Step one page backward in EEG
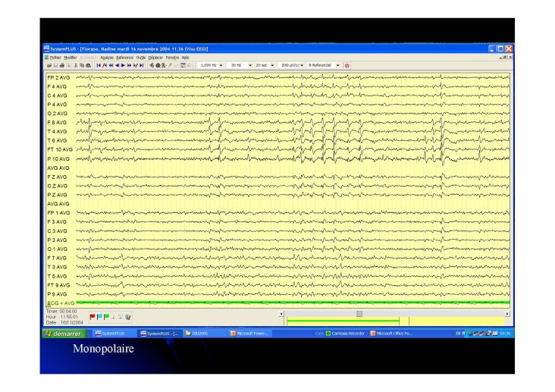The image size is (555, 392). 118,65
